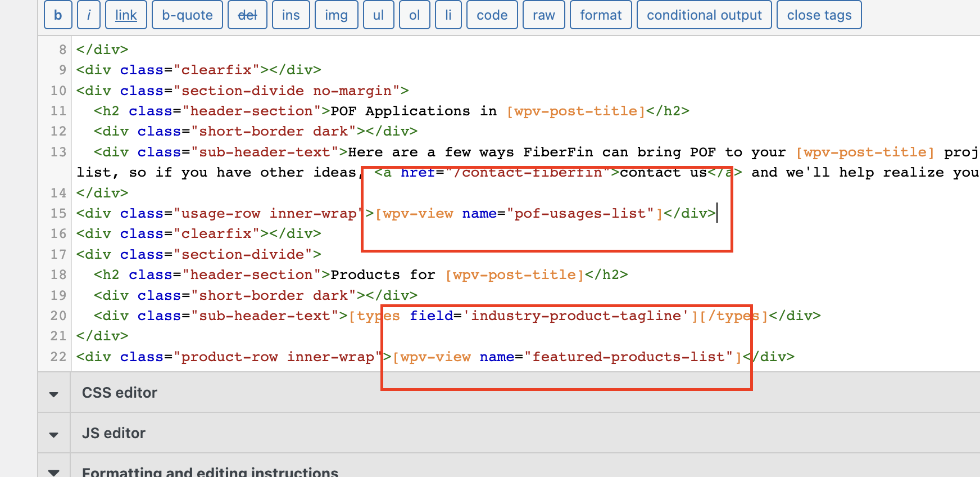Click the 'short-border dark' value on line 19

274,296
